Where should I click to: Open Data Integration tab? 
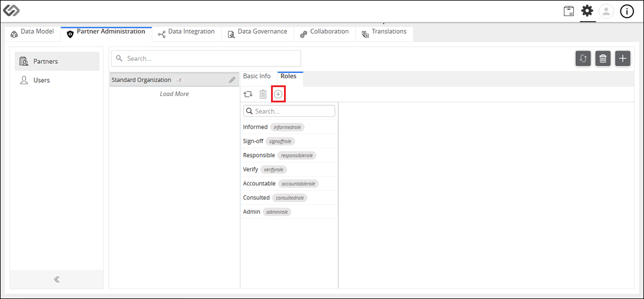[186, 34]
